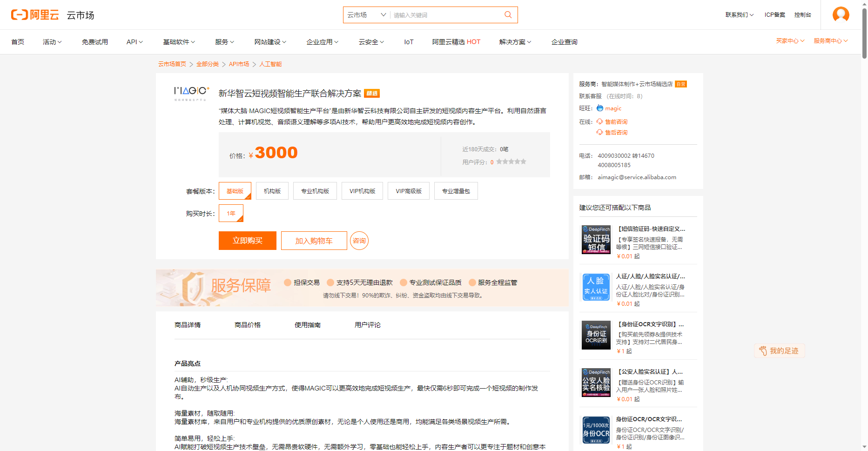Image resolution: width=868 pixels, height=451 pixels.
Task: Click the round 咨询 consult icon
Action: (x=359, y=241)
